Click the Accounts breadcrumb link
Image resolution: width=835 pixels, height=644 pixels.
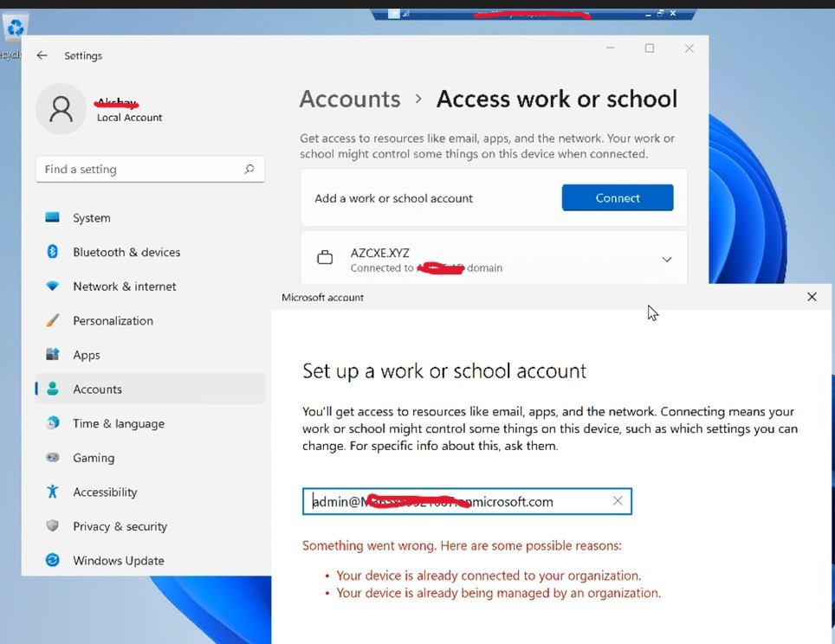tap(350, 99)
